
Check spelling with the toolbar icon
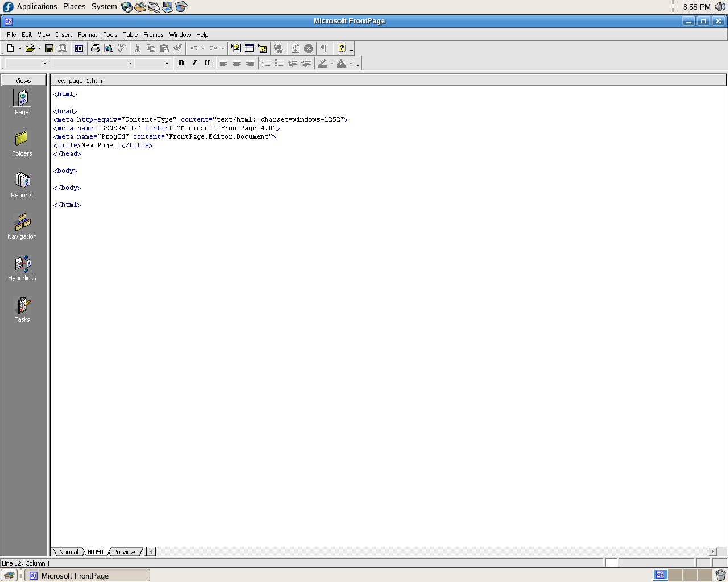(x=121, y=48)
